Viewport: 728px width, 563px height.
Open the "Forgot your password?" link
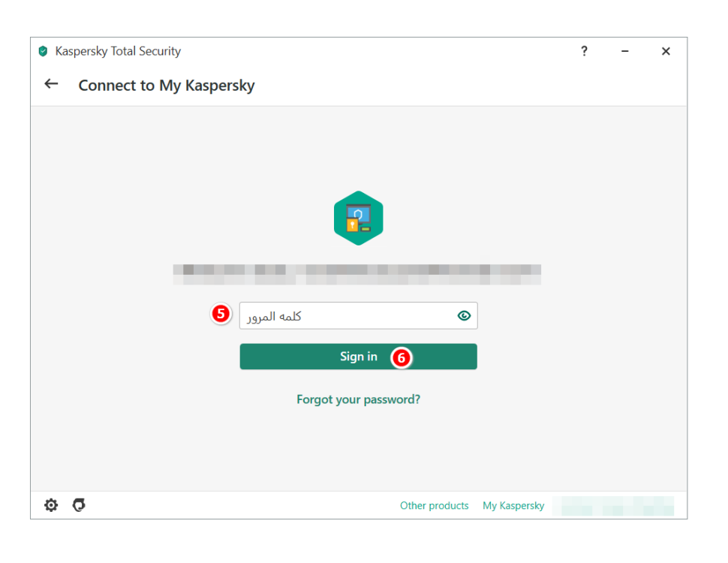[358, 399]
